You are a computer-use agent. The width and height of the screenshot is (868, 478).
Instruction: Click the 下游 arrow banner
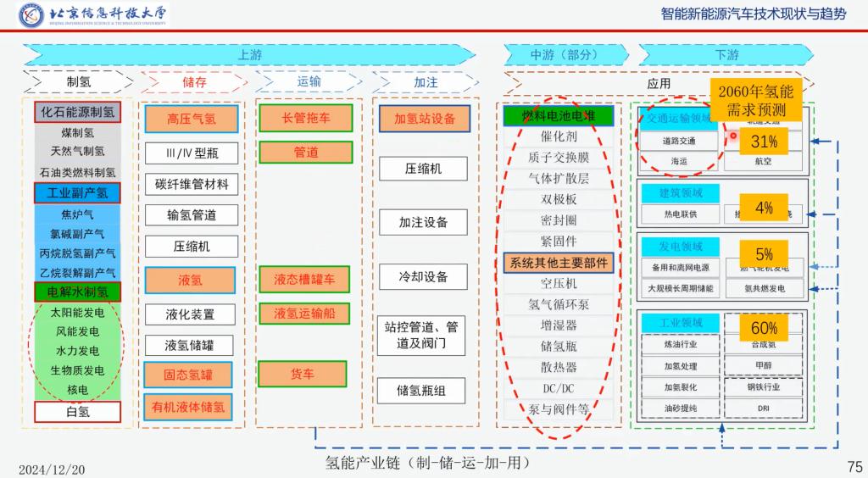tap(726, 55)
